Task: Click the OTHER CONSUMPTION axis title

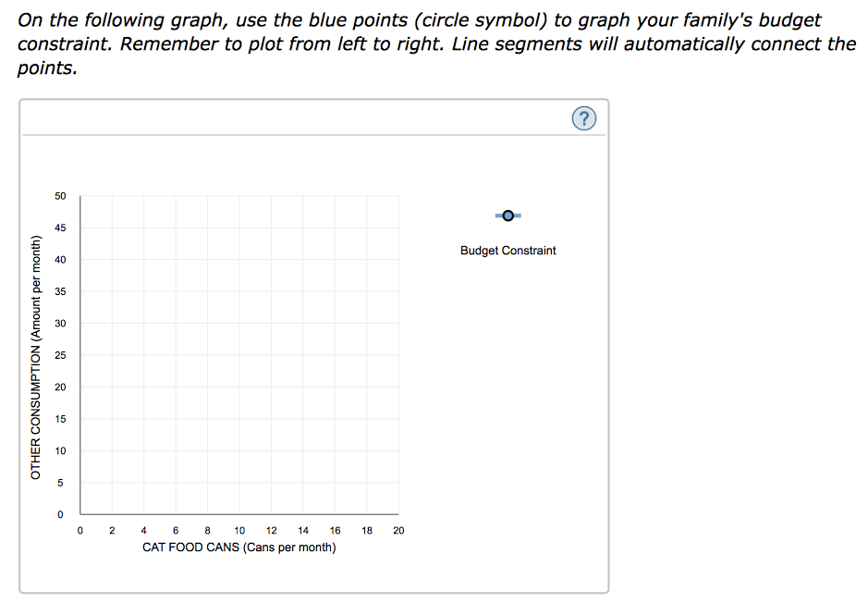Action: [x=36, y=358]
